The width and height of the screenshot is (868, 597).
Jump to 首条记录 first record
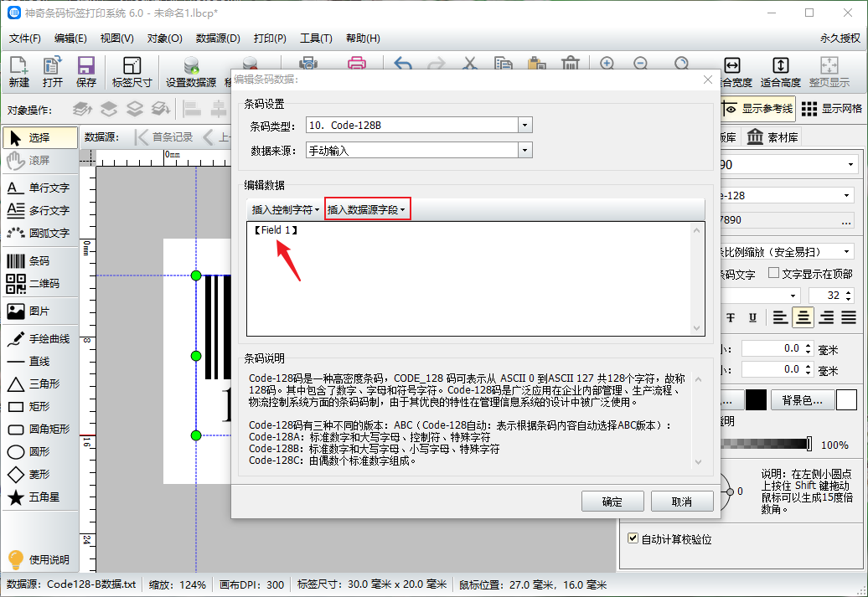point(164,137)
